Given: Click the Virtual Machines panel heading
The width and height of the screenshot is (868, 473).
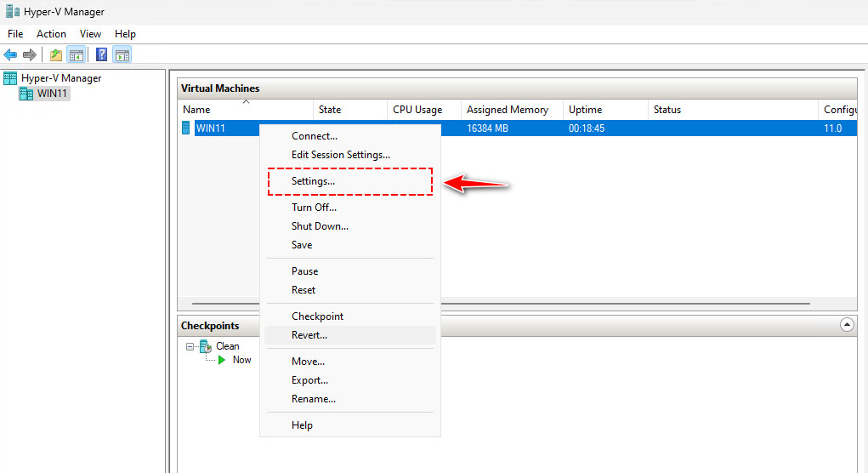Looking at the screenshot, I should pyautogui.click(x=220, y=88).
